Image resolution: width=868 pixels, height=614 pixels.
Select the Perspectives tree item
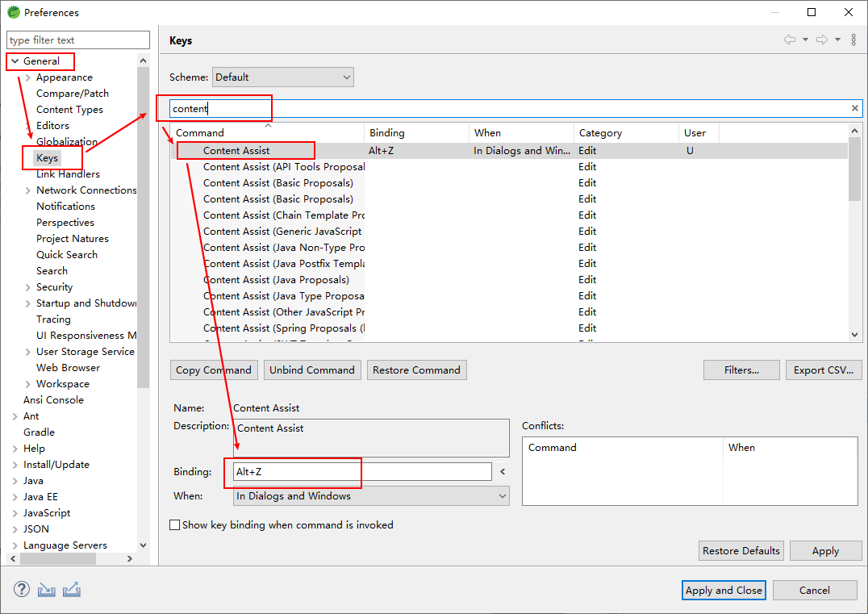(65, 223)
